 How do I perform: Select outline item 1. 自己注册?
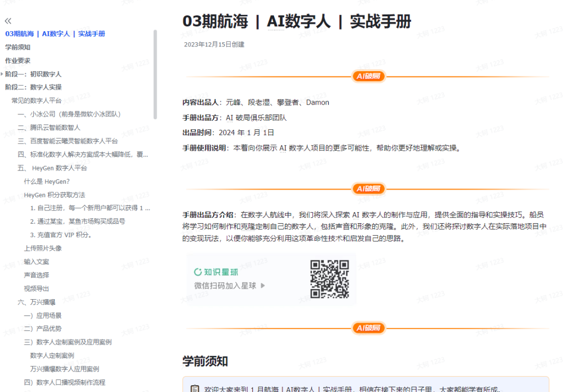point(90,208)
